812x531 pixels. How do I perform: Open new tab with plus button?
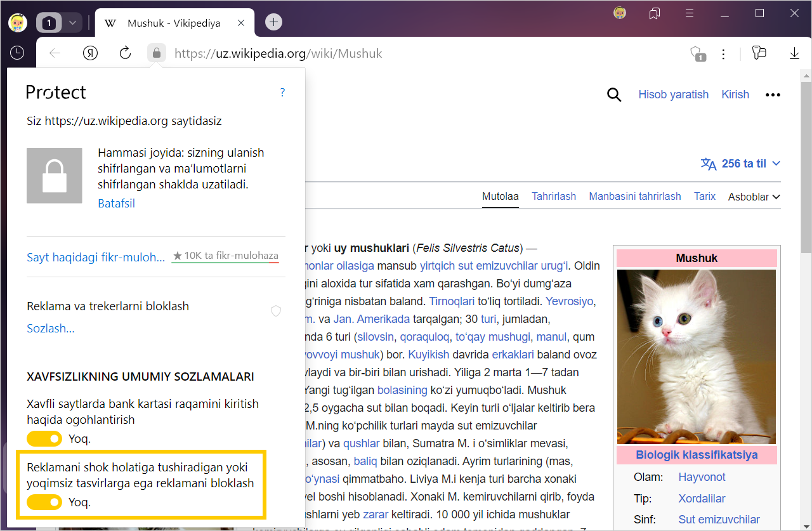273,22
